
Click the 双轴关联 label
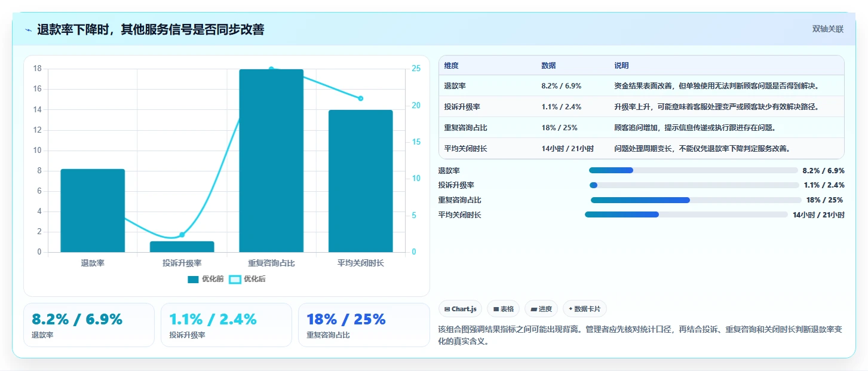tap(827, 29)
